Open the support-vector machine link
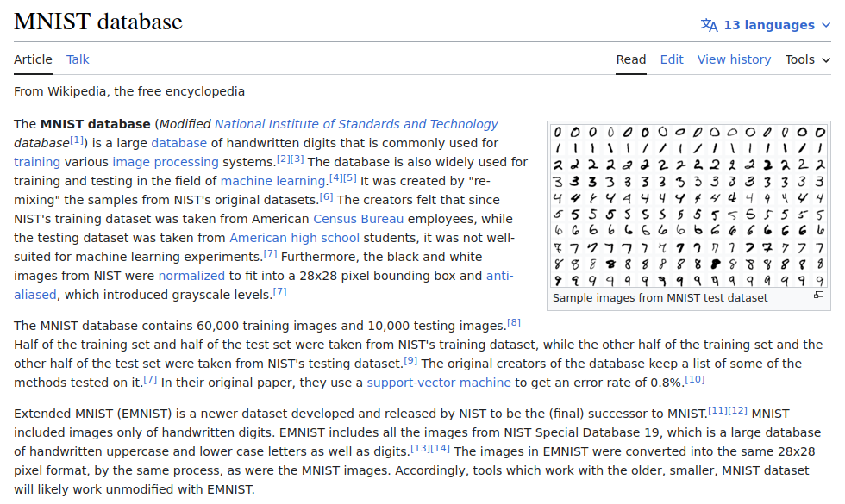Image resolution: width=845 pixels, height=504 pixels. coord(438,383)
